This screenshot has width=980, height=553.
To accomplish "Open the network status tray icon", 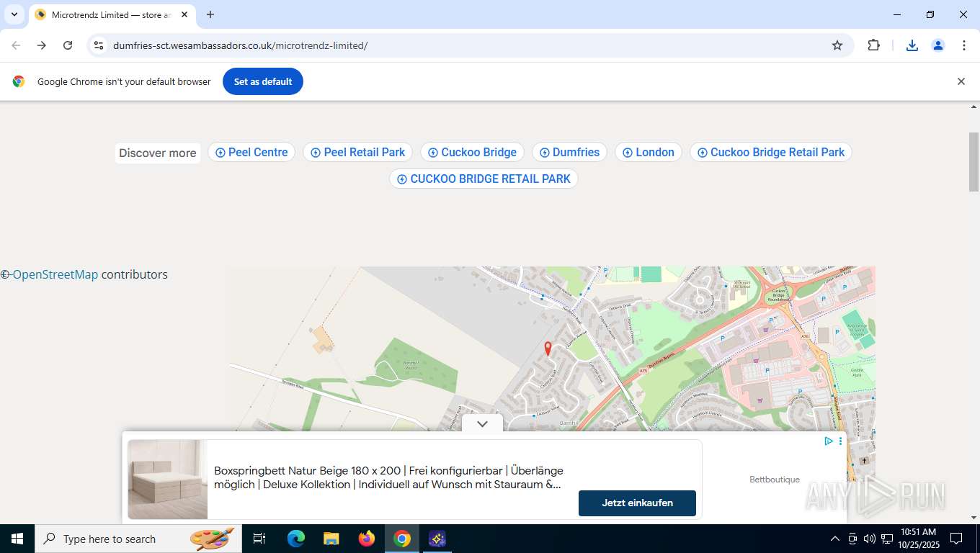I will [887, 539].
